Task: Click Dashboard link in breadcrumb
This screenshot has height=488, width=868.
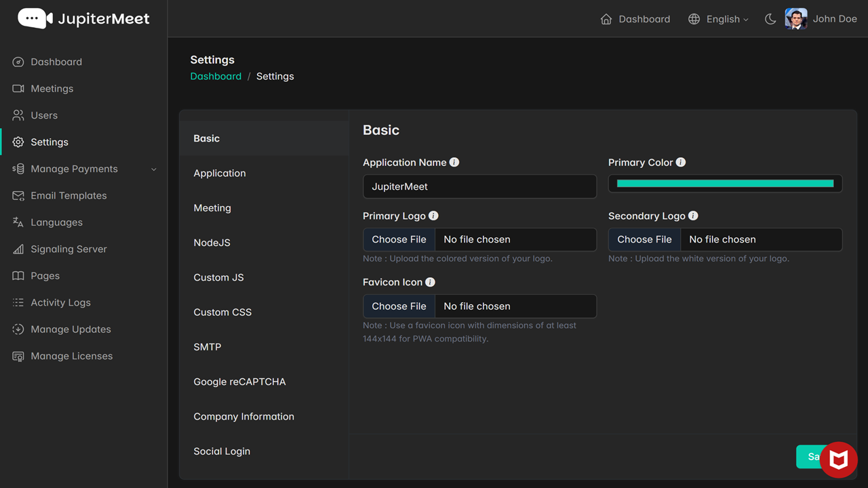Action: pyautogui.click(x=216, y=77)
